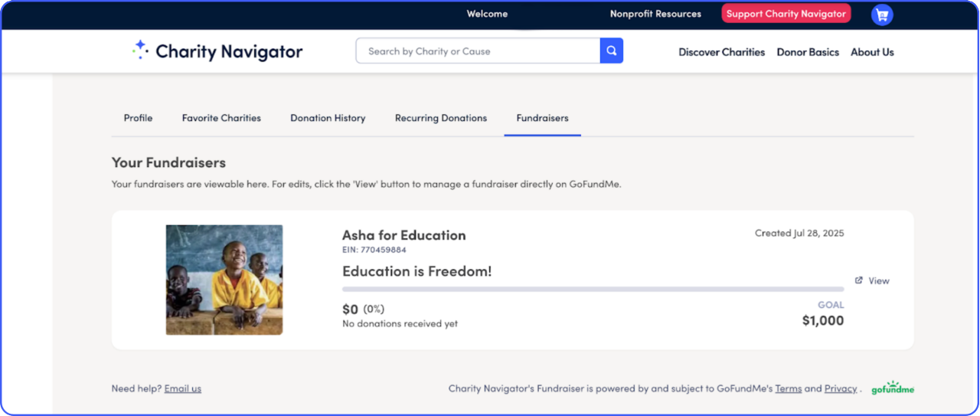The image size is (980, 416).
Task: Open Nonprofit Resources link
Action: coord(655,14)
